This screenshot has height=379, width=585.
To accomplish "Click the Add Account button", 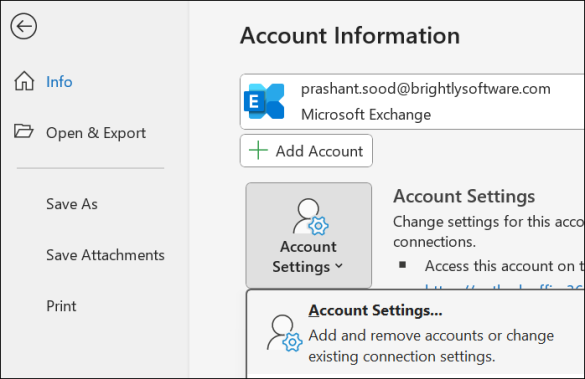I will [306, 151].
